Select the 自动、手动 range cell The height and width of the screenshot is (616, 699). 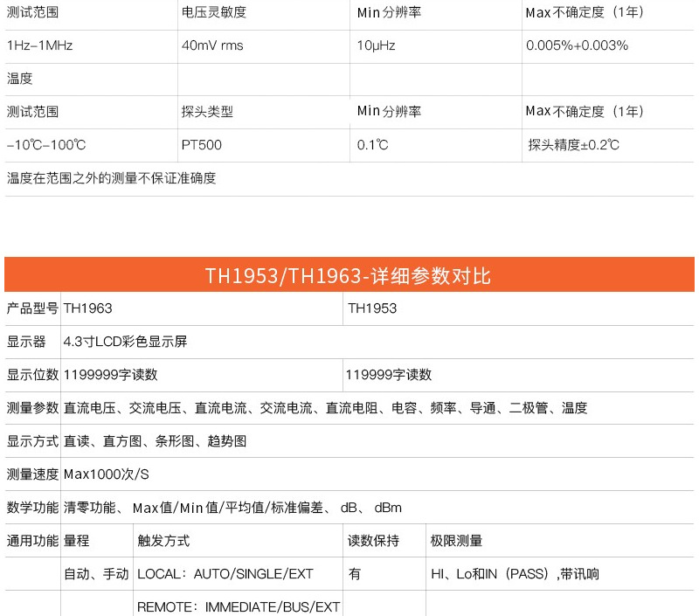[x=96, y=574]
